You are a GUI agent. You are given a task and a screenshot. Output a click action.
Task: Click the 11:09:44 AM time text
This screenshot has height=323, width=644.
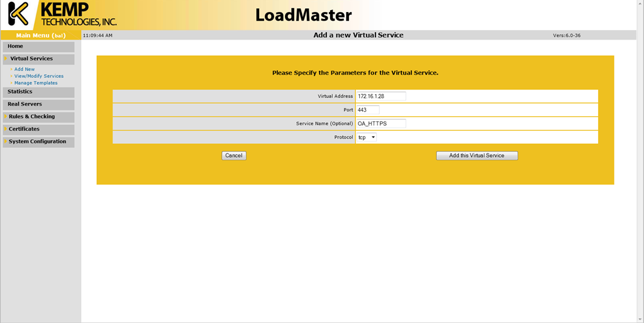[97, 35]
